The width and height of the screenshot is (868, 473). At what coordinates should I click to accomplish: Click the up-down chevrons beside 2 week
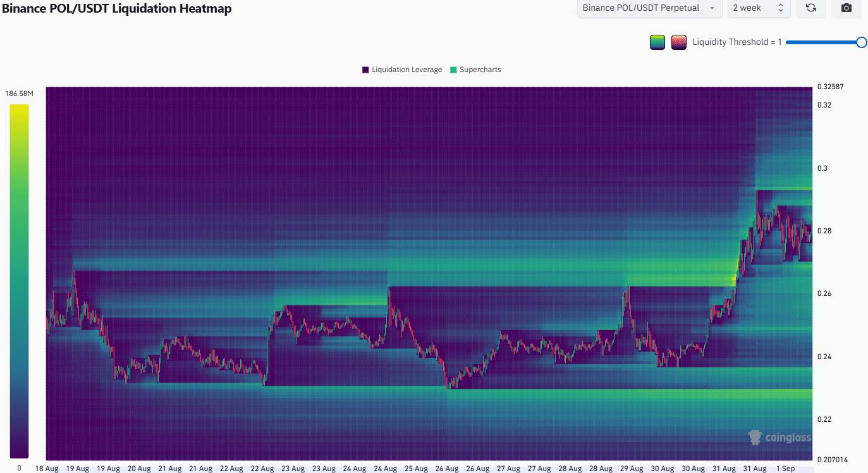(780, 8)
